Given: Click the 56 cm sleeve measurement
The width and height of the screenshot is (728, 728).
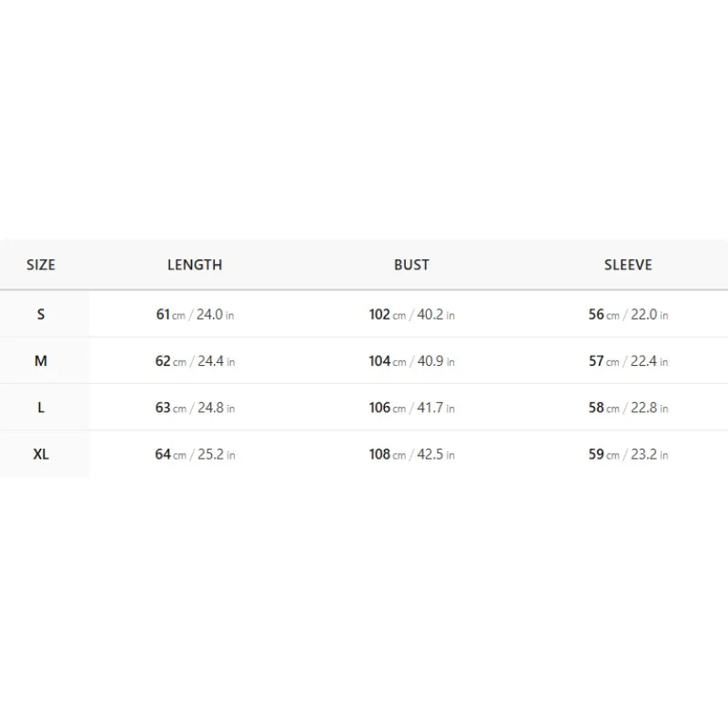Looking at the screenshot, I should point(604,314).
